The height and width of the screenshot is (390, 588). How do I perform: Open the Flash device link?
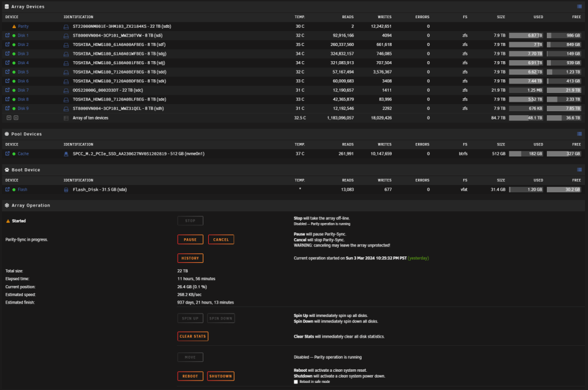22,189
